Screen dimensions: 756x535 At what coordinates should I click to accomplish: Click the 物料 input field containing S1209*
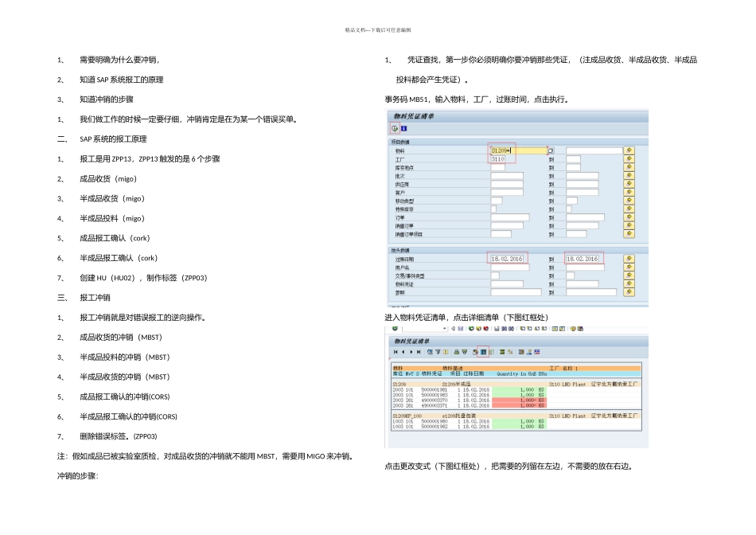pos(519,151)
